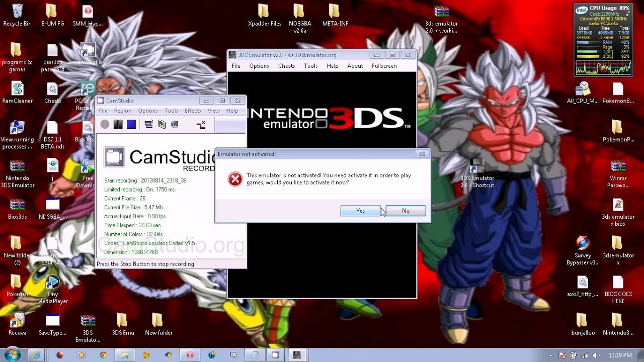Image resolution: width=644 pixels, height=362 pixels.
Task: Open CamStudio View menu
Action: click(x=214, y=111)
